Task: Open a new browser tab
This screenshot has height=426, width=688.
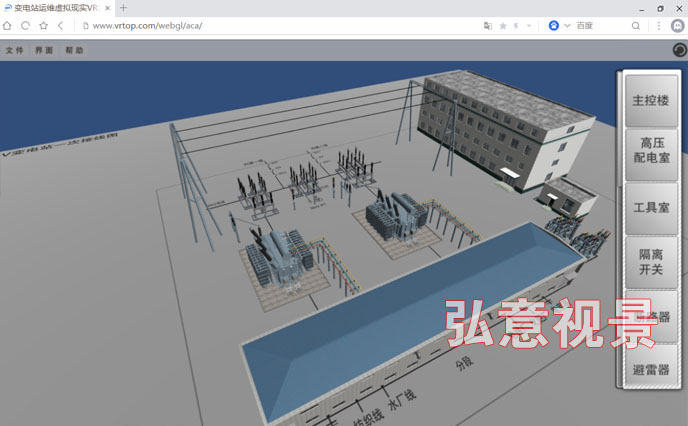Action: click(x=123, y=8)
